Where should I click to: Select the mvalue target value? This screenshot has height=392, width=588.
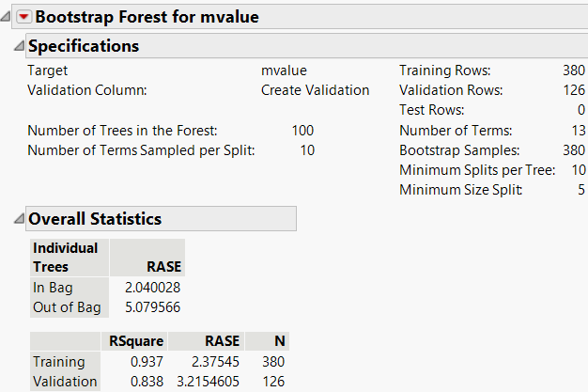(284, 71)
